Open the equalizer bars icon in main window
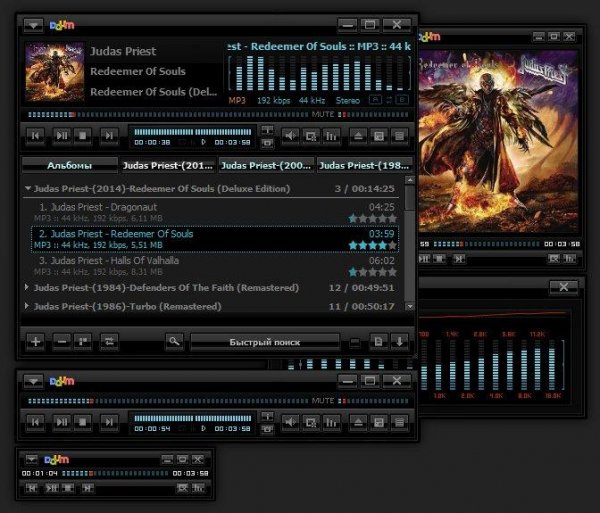The height and width of the screenshot is (513, 600). pyautogui.click(x=331, y=136)
